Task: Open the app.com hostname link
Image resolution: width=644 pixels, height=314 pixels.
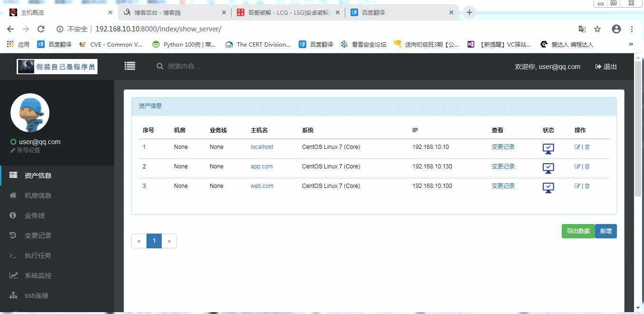Action: pos(262,167)
